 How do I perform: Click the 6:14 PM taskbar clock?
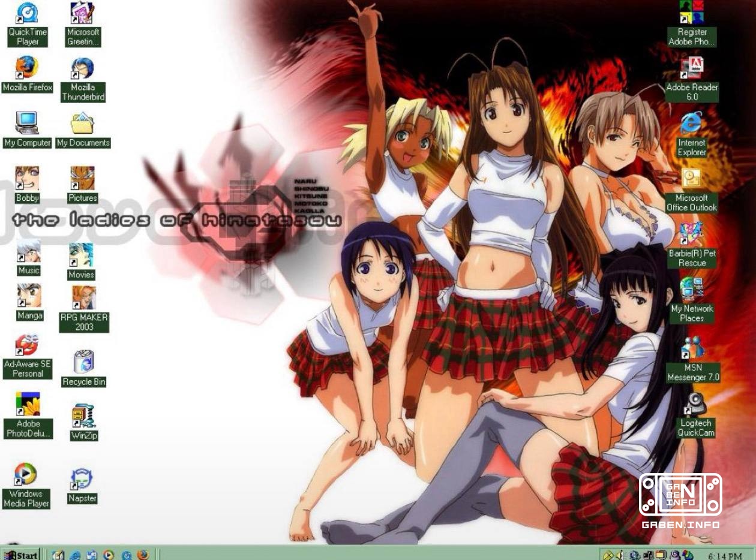725,556
